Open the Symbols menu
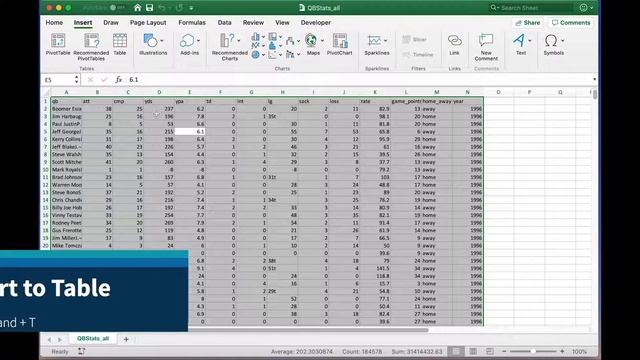640x360 pixels. (553, 44)
